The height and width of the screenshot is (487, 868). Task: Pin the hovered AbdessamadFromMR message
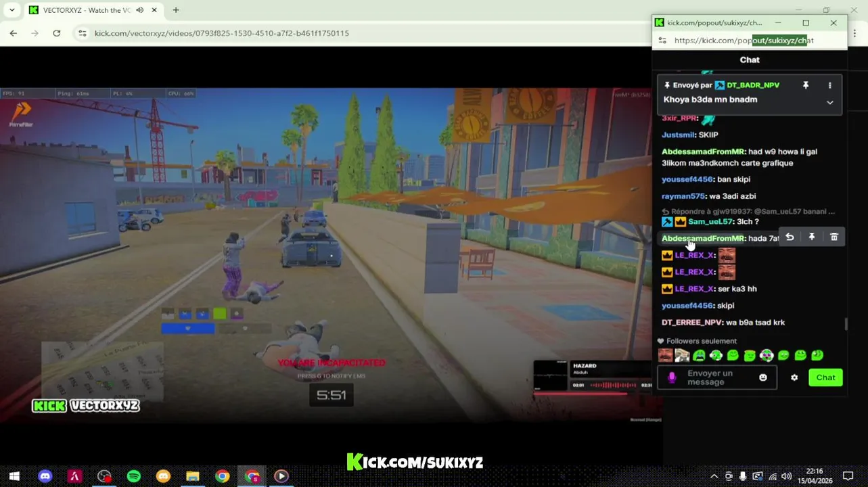(x=812, y=237)
